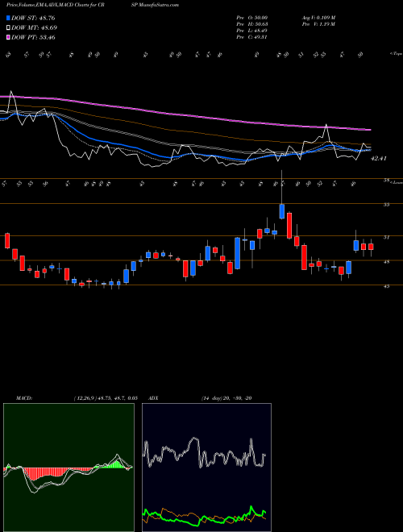Click the Pre V: 1.19 M value
This screenshot has width=403, height=532.
click(319, 24)
